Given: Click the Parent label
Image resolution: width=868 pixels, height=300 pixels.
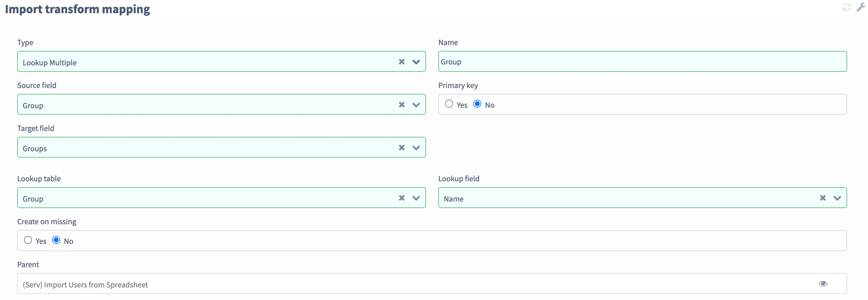Looking at the screenshot, I should [28, 265].
